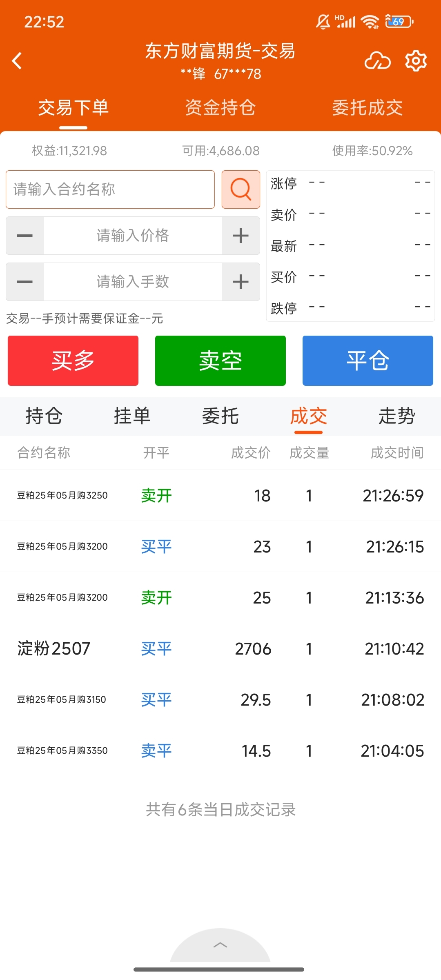Tap the 卖平 label in 购3350 row
The height and width of the screenshot is (980, 441).
tap(156, 751)
